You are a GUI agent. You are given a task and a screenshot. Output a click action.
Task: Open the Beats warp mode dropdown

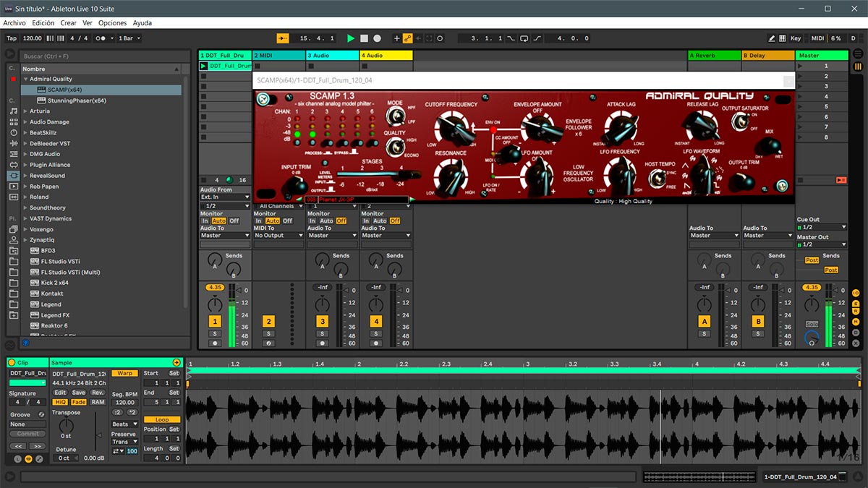pos(124,424)
